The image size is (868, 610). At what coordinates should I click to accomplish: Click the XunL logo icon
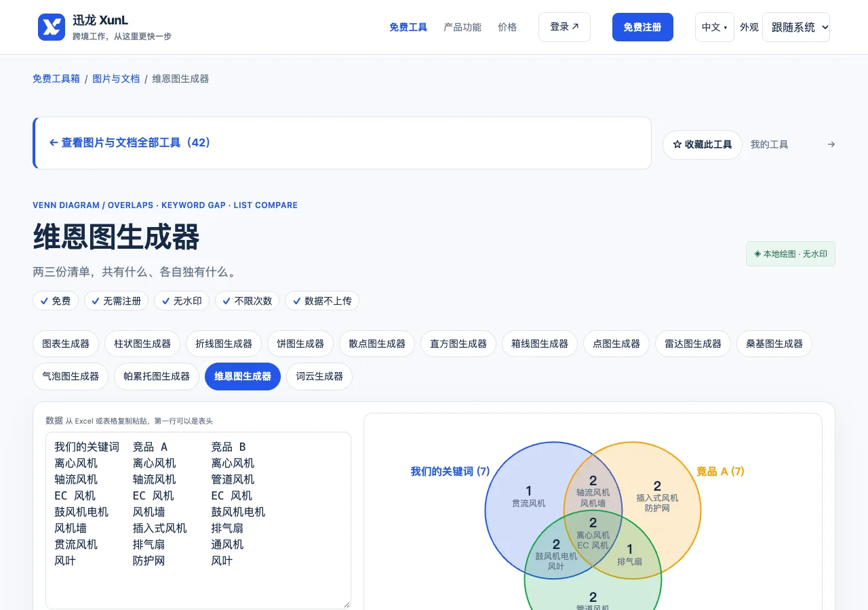coord(52,27)
